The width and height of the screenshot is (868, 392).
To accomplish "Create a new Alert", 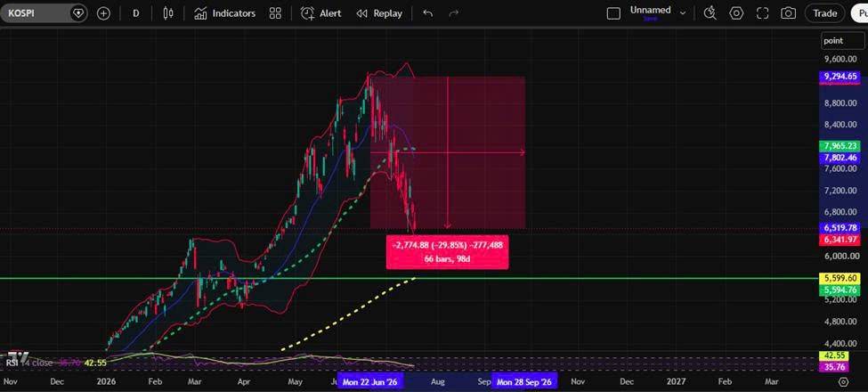I will [x=320, y=14].
